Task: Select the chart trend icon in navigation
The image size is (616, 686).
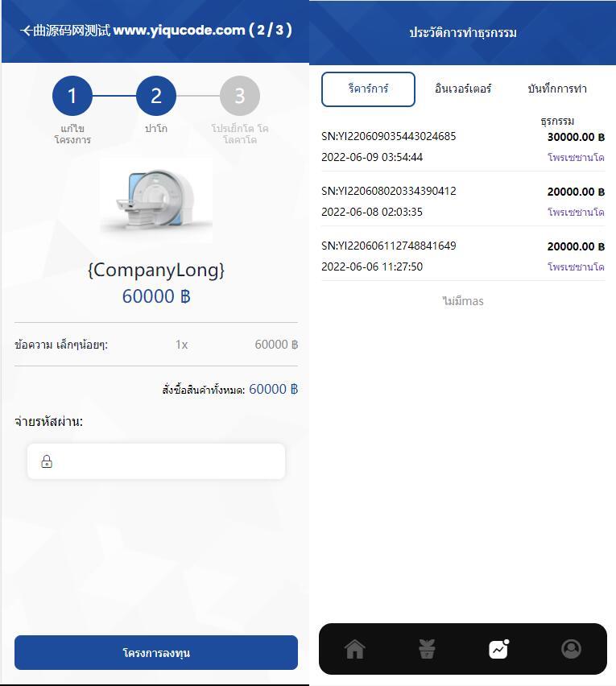Action: pos(498,649)
